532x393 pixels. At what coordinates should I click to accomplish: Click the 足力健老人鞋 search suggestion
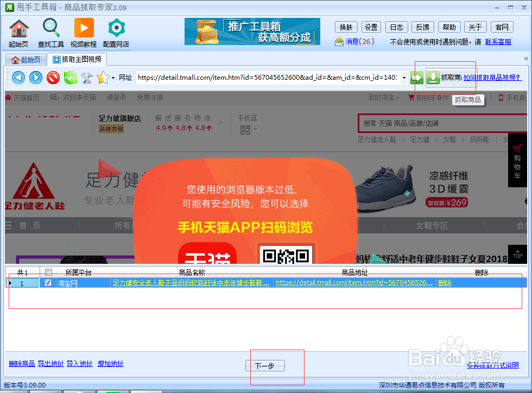377,140
